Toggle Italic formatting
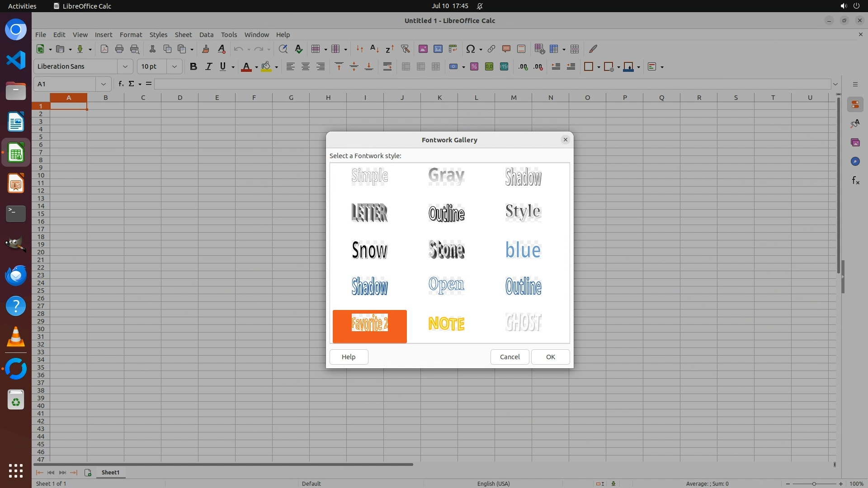Image resolution: width=868 pixels, height=488 pixels. click(x=208, y=67)
